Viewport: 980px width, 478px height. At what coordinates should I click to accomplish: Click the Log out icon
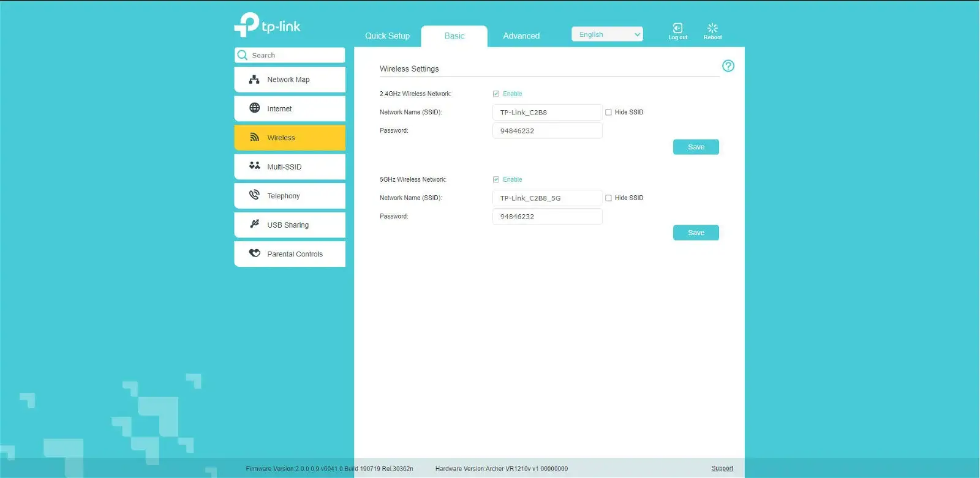tap(677, 28)
